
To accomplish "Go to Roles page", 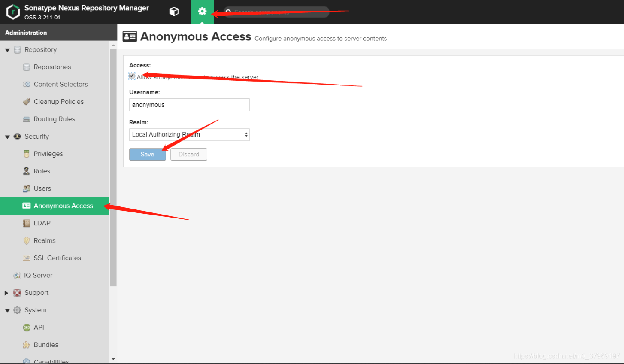I will (42, 171).
